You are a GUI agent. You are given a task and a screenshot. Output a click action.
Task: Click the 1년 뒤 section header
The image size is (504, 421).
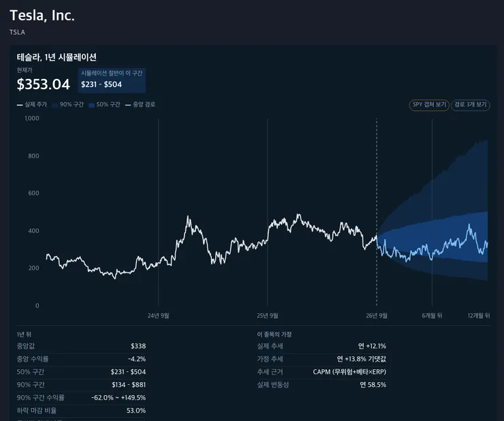pos(24,334)
